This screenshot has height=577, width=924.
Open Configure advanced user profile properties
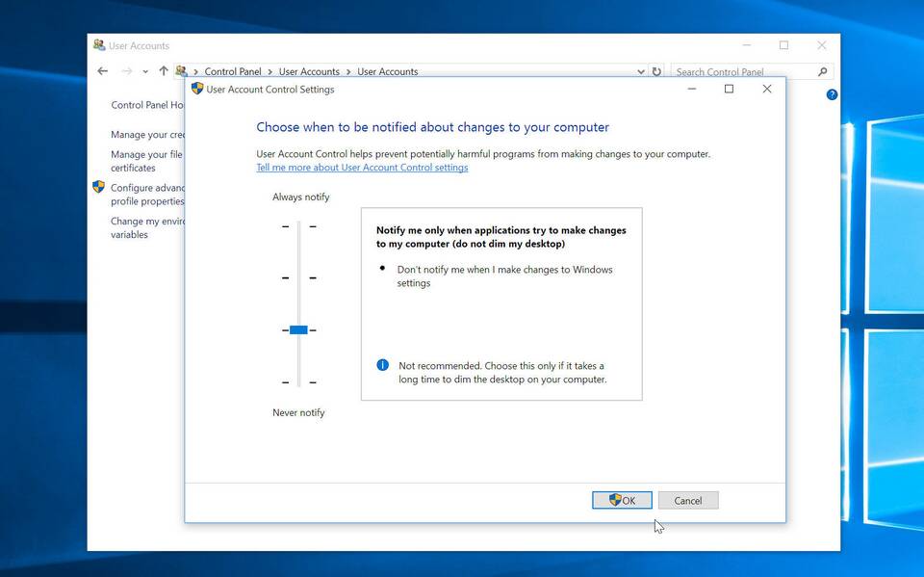coord(147,195)
